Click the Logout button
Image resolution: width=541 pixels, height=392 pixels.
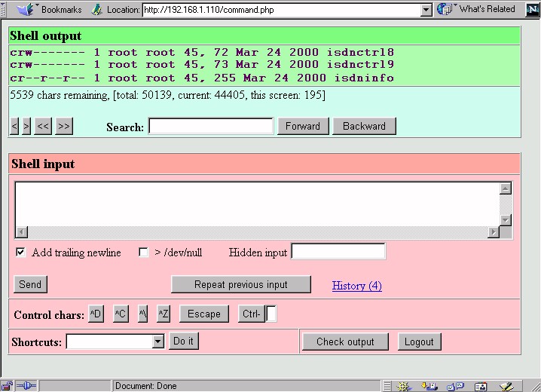tap(419, 341)
